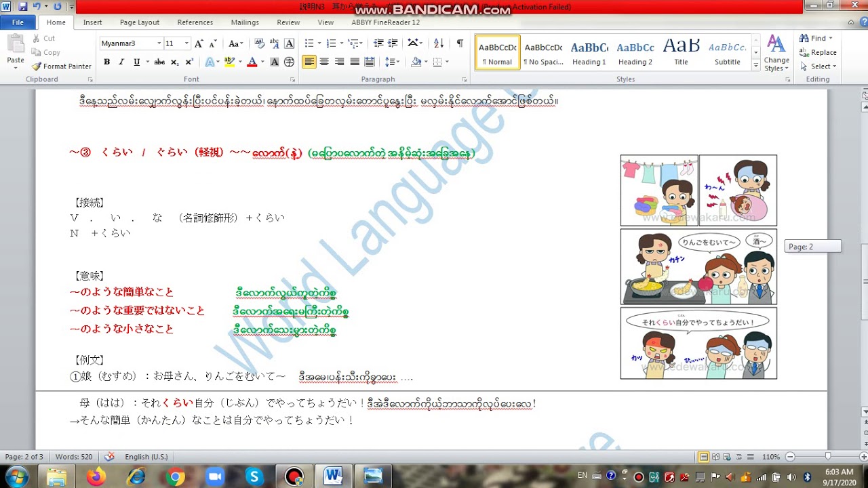Increase paragraph indent
The width and height of the screenshot is (868, 488).
tap(393, 43)
